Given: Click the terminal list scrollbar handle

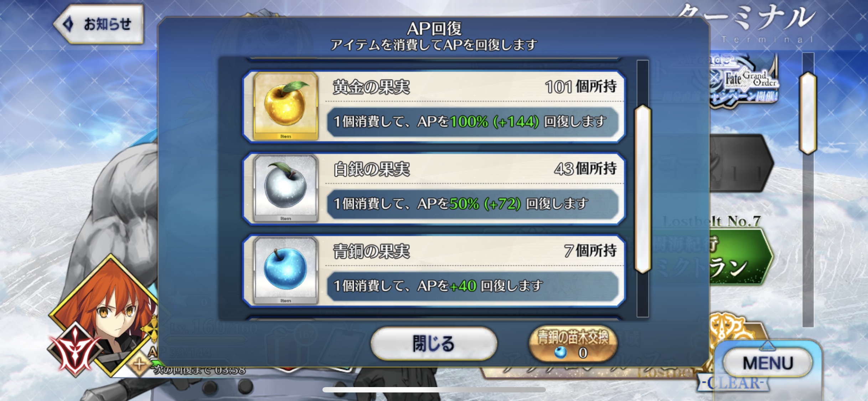Looking at the screenshot, I should point(808,113).
